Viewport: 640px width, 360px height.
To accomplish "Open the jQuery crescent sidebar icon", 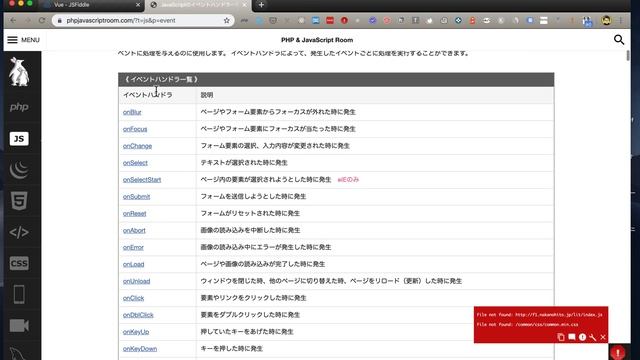I will pos(19,170).
